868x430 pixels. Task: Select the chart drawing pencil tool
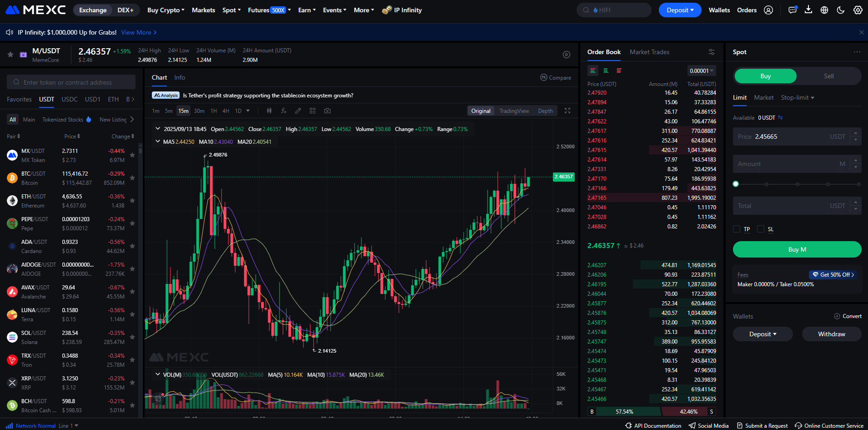tap(298, 111)
